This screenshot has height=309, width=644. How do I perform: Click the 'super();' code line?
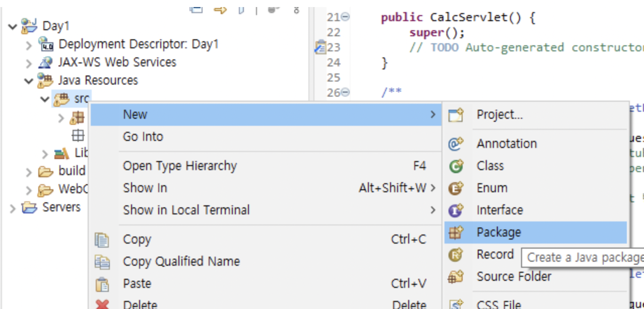(x=437, y=33)
